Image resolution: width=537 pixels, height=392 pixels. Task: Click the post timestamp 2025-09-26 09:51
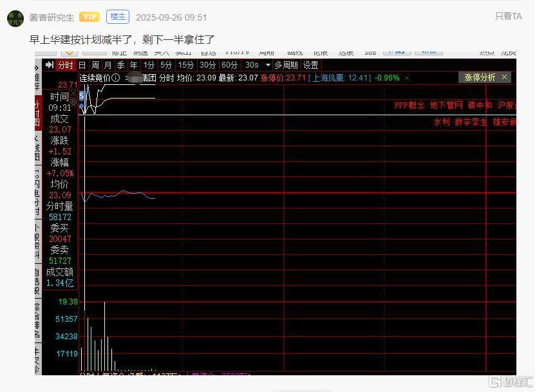171,17
